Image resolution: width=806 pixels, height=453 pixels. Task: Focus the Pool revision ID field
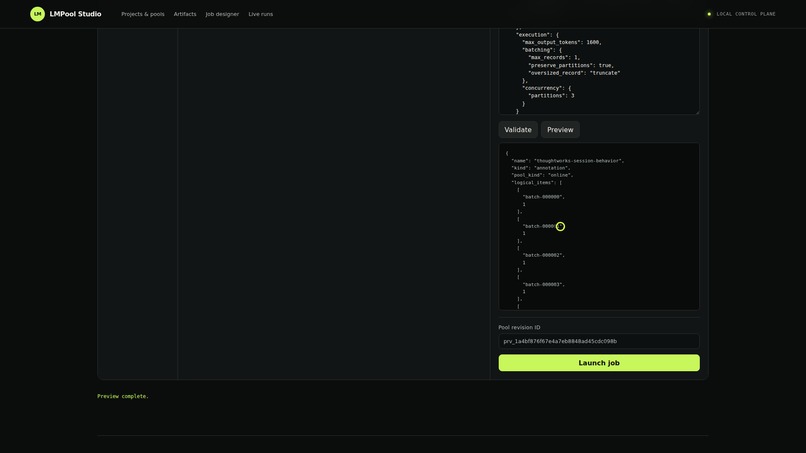[x=599, y=341]
